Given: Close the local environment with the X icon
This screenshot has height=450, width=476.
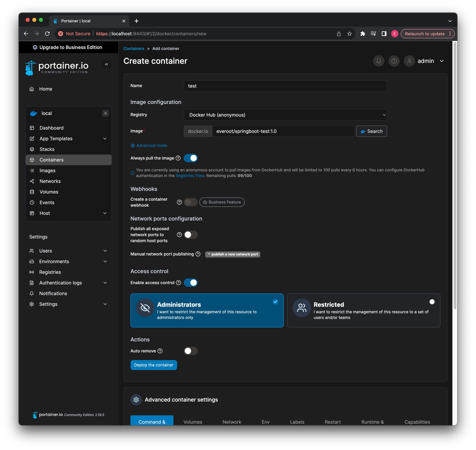Looking at the screenshot, I should pos(106,113).
